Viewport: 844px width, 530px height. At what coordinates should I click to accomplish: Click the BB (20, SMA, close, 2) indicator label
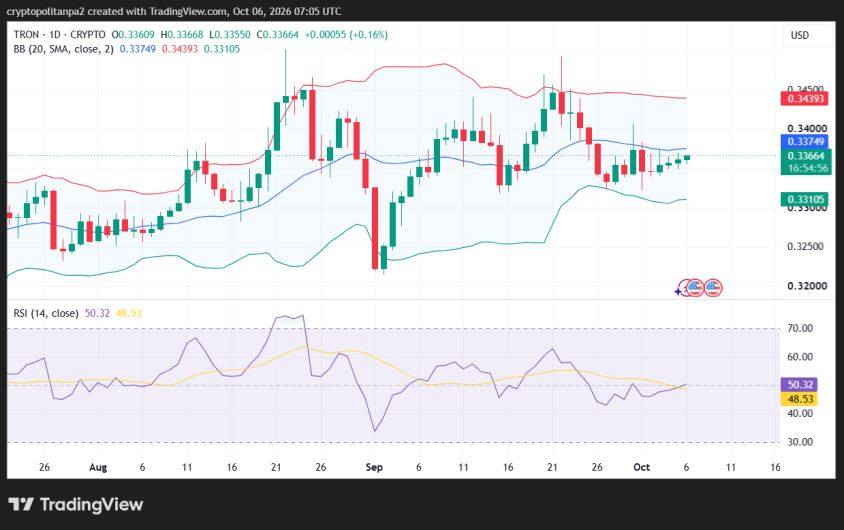64,49
